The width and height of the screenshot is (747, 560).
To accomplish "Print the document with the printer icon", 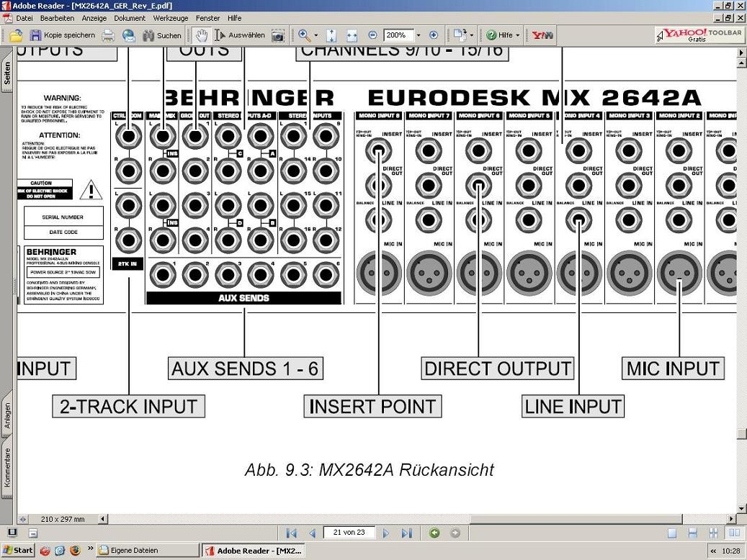I will click(x=109, y=35).
